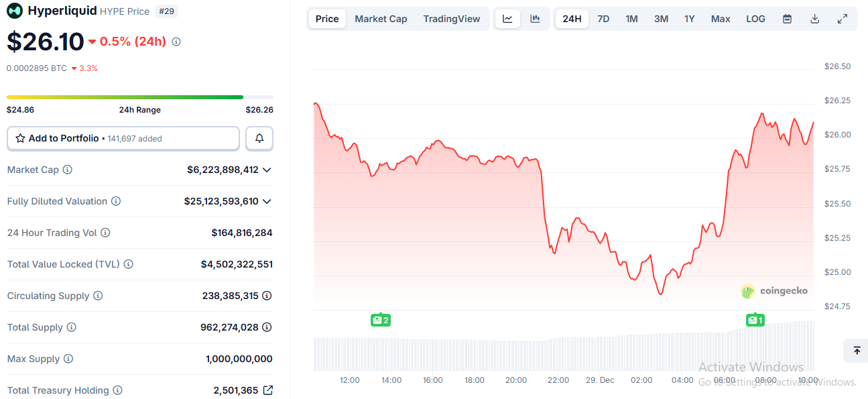Switch chart to Market Cap tab
The width and height of the screenshot is (868, 399).
pos(381,18)
